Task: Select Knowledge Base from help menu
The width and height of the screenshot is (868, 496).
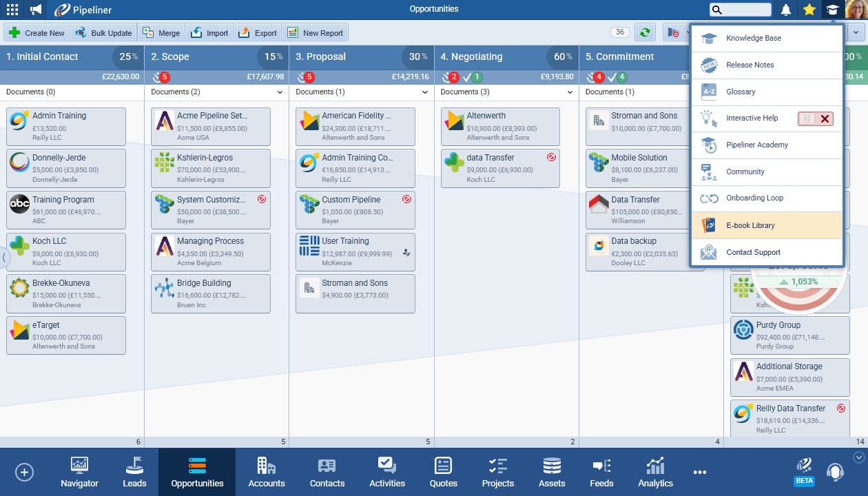Action: pyautogui.click(x=754, y=38)
